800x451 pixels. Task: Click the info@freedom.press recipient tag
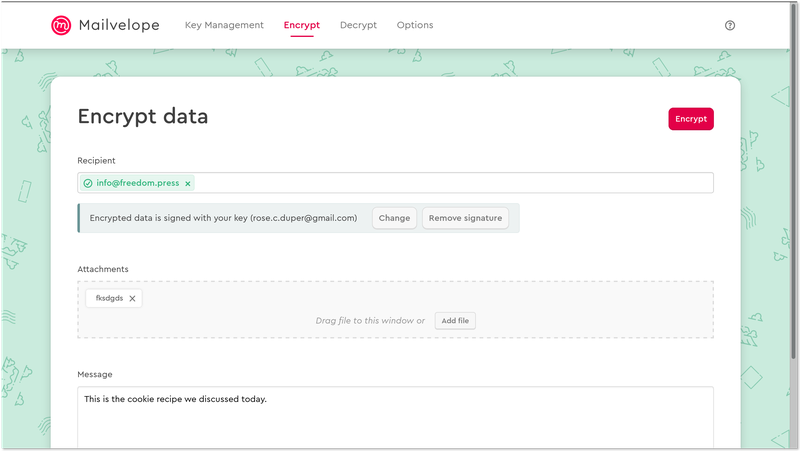(x=138, y=183)
